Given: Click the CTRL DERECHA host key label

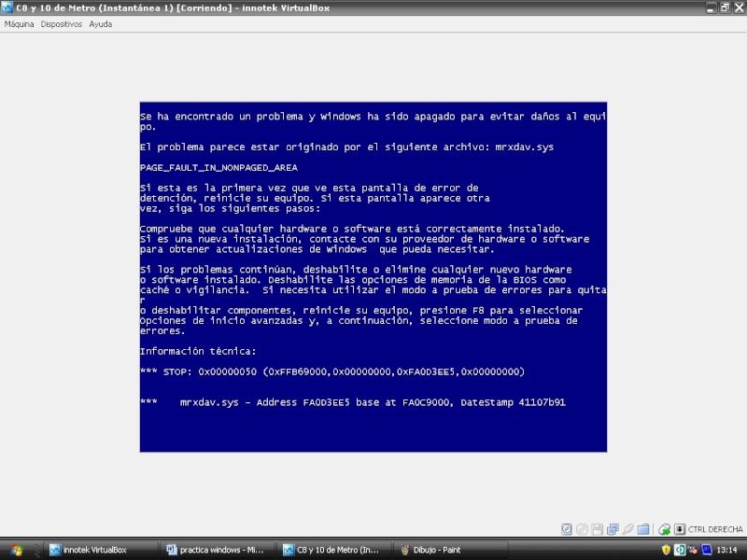Looking at the screenshot, I should [715, 529].
